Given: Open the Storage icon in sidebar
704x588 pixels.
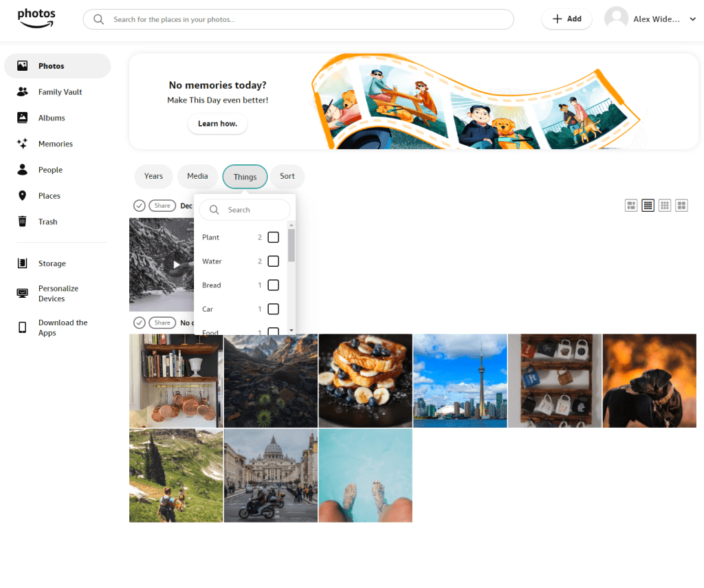Looking at the screenshot, I should 22,263.
